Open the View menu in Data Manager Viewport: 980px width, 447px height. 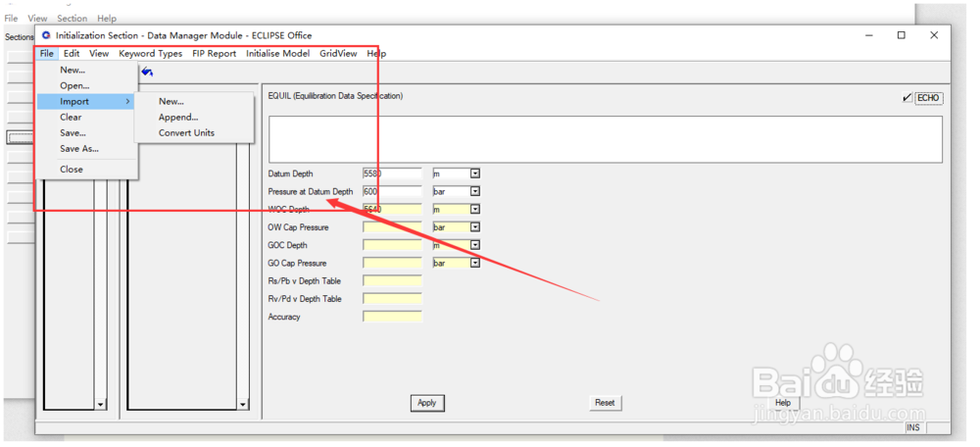pos(99,54)
